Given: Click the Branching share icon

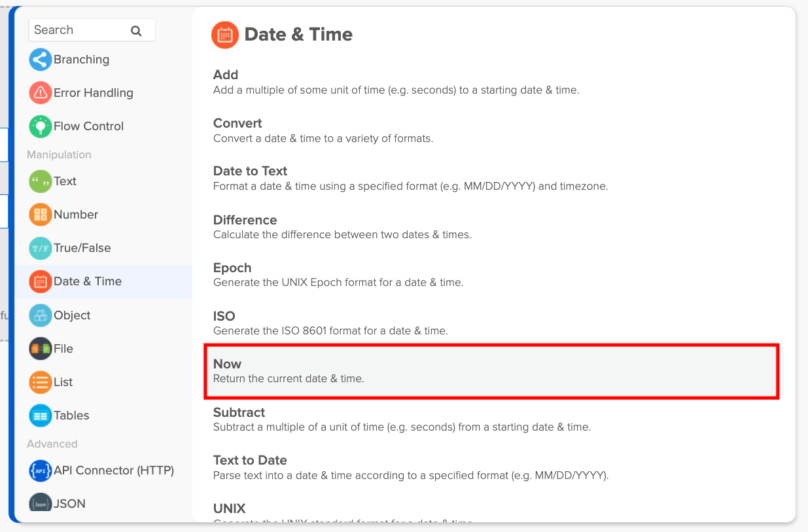Looking at the screenshot, I should click(40, 60).
